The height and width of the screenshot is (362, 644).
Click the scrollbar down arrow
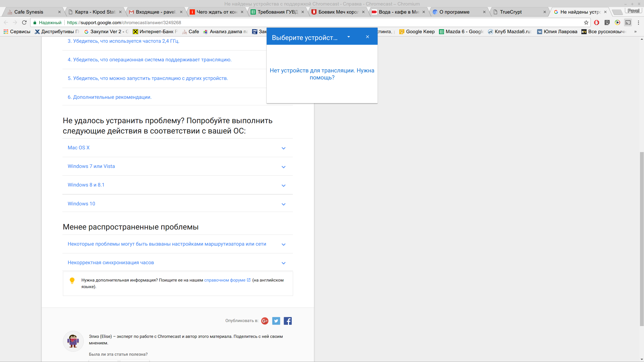click(x=642, y=359)
